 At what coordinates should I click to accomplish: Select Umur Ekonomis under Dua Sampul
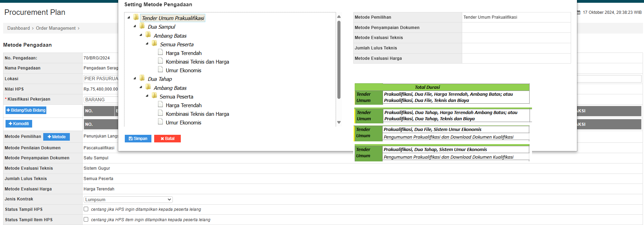183,70
